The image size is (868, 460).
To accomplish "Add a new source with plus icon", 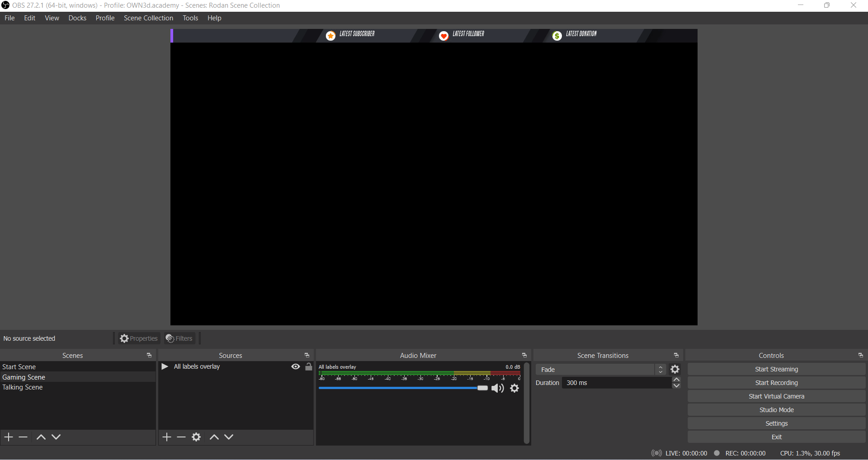I will (167, 437).
